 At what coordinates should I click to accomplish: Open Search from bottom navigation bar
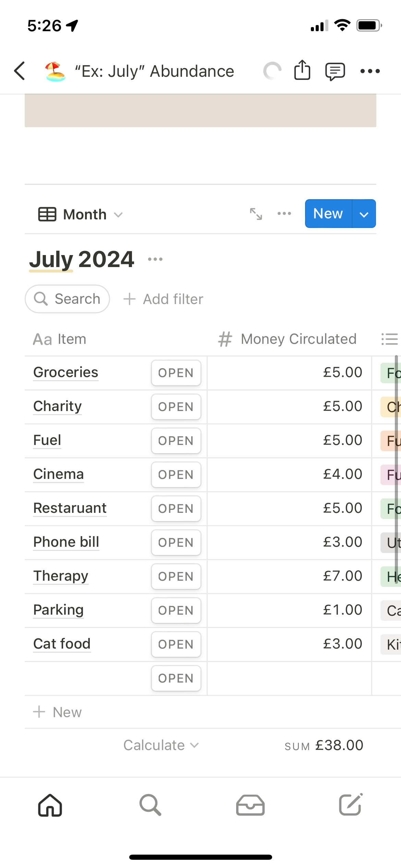[150, 805]
